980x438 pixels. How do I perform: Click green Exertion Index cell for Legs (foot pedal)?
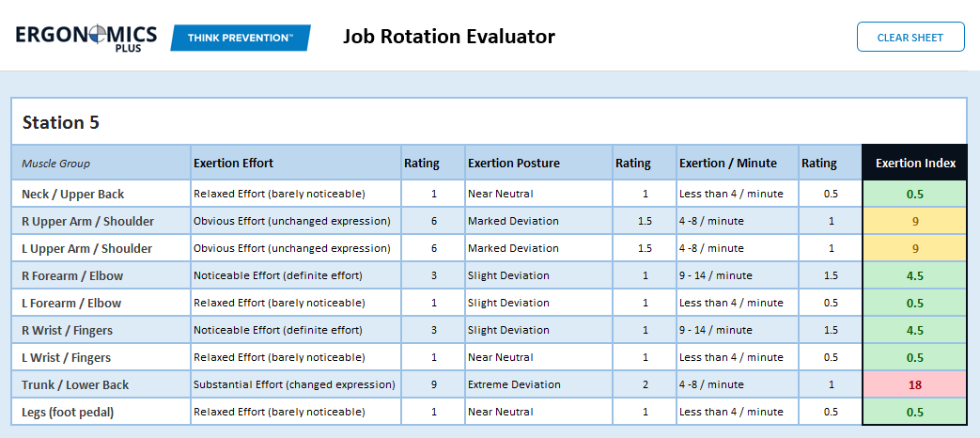[915, 412]
